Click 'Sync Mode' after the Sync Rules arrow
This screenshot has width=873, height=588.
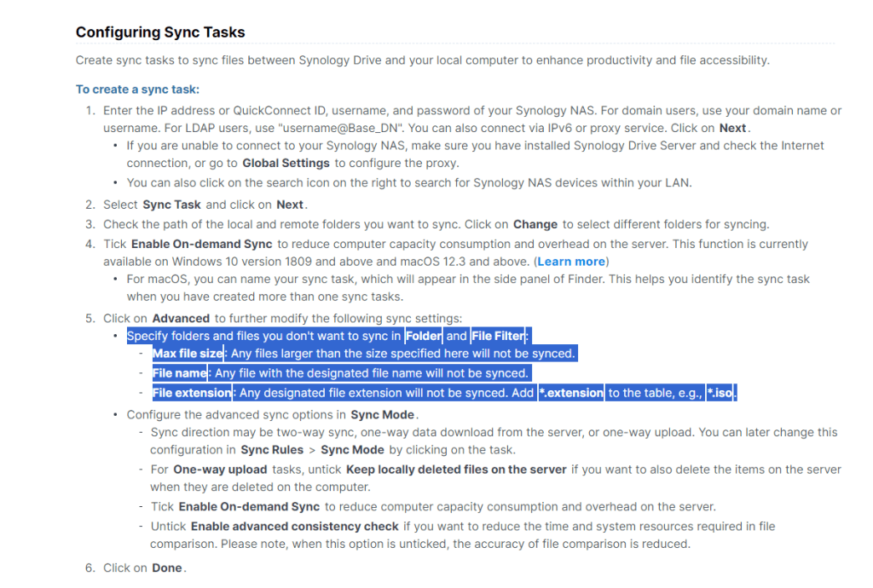pyautogui.click(x=352, y=449)
